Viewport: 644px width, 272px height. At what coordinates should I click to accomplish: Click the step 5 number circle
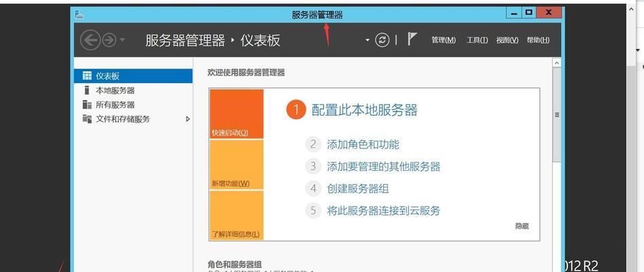point(313,211)
